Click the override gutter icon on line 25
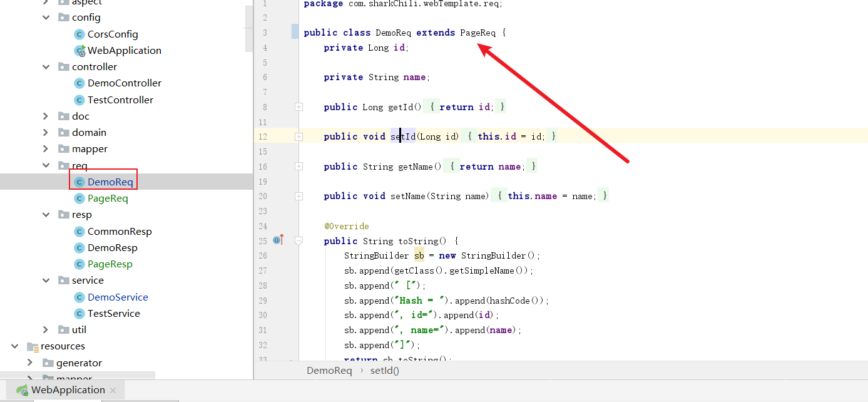Image resolution: width=868 pixels, height=402 pixels. [278, 240]
